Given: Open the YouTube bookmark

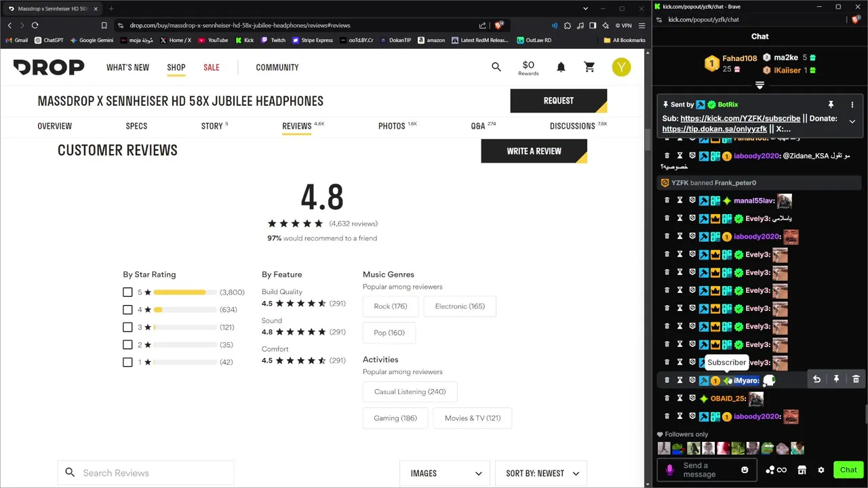Looking at the screenshot, I should [x=213, y=40].
